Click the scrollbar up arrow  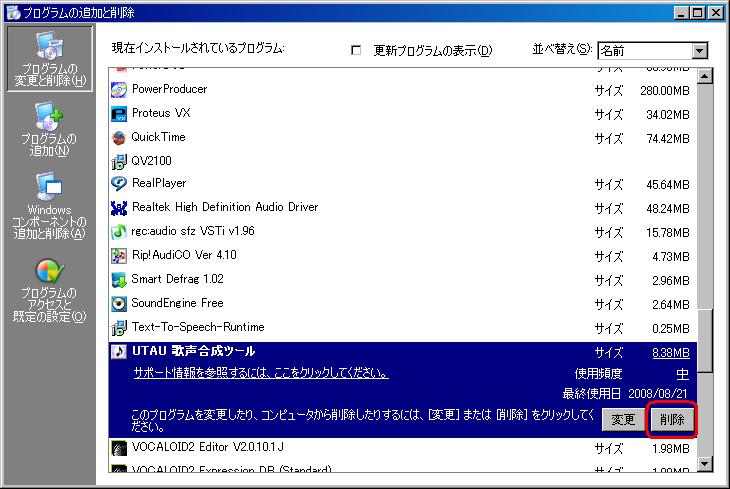tap(705, 76)
